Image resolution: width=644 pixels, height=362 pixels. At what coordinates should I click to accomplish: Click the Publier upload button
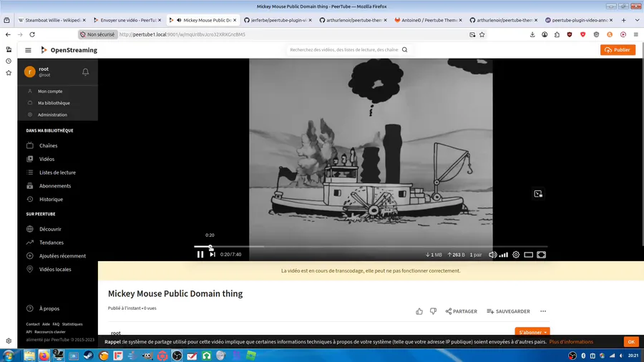[x=618, y=50]
